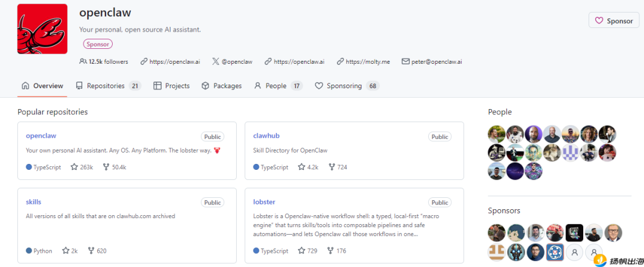Open the Sponsoring tab
644x267 pixels.
coord(346,86)
